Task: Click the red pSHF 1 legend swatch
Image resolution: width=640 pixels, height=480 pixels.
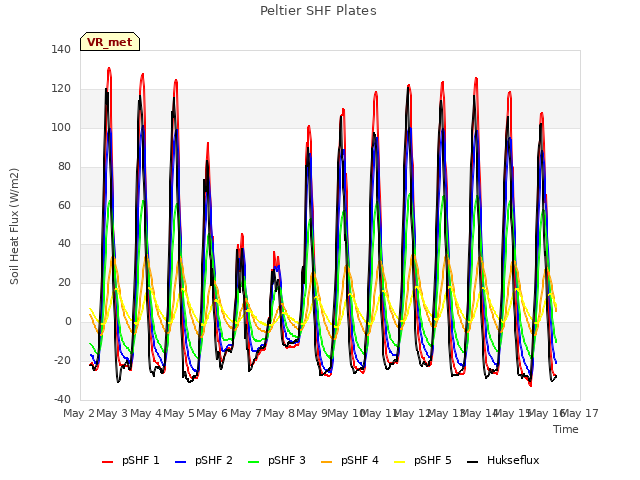Action: coord(107,462)
